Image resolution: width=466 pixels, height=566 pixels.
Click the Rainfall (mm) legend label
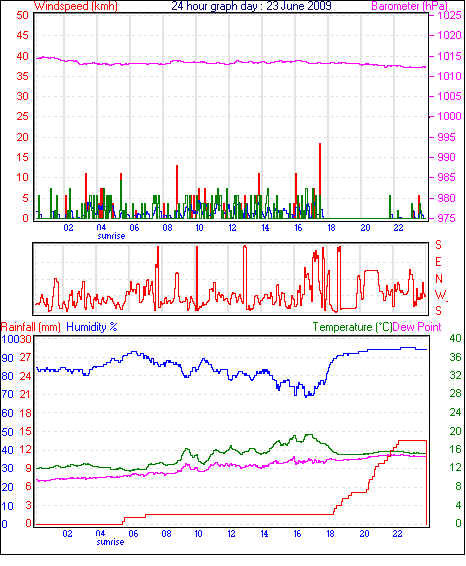30,327
